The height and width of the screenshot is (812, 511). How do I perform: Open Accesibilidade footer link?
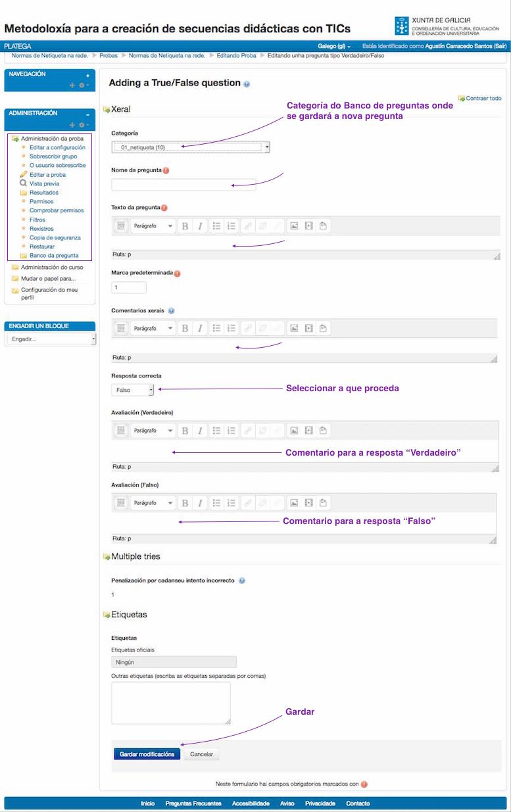pos(251,803)
